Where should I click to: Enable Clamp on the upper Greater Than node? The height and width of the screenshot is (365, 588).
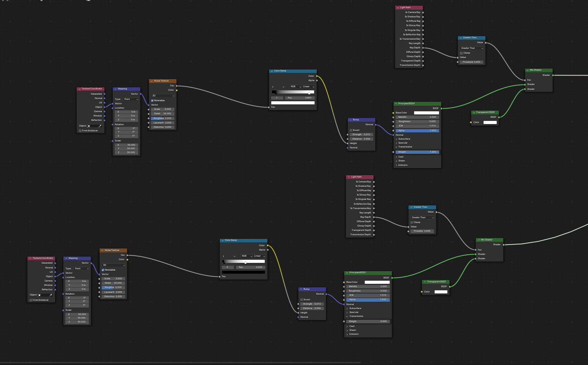point(461,53)
